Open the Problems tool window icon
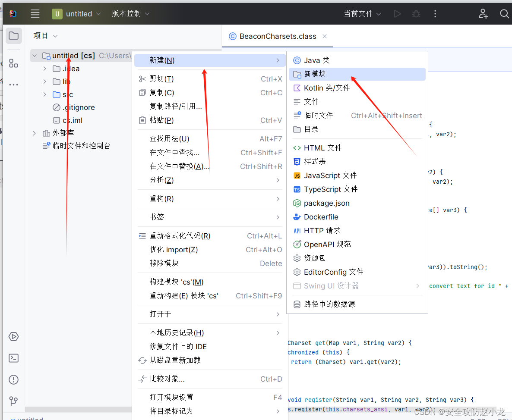512x420 pixels. [13, 379]
